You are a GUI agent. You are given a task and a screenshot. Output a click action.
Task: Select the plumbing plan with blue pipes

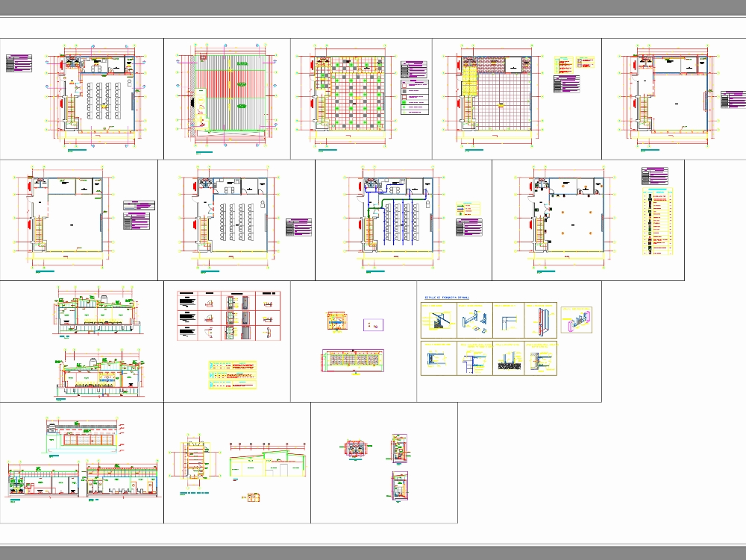click(396, 218)
